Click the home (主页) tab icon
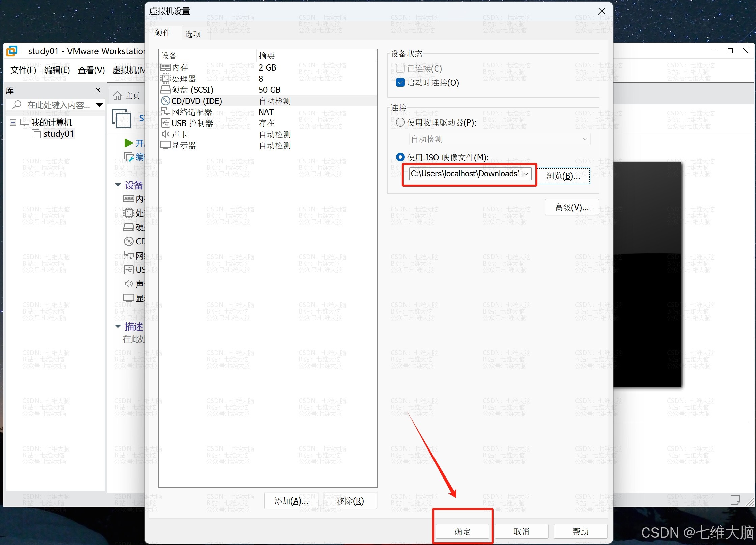The width and height of the screenshot is (756, 545). [117, 96]
